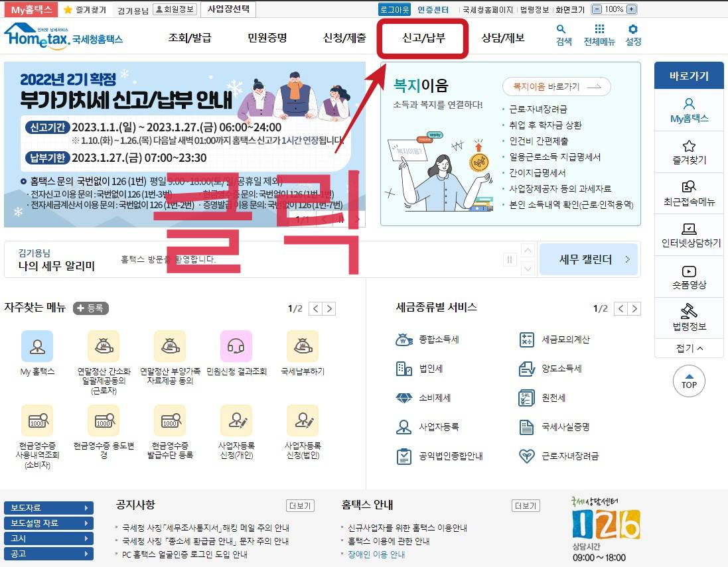Open the 전체메뉴 grid icon
The width and height of the screenshot is (728, 567).
(598, 32)
